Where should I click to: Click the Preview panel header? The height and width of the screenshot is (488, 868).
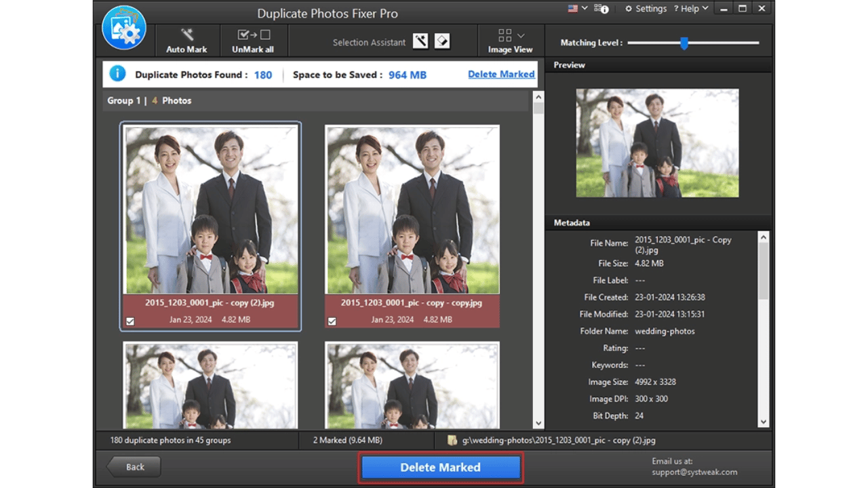pos(658,65)
